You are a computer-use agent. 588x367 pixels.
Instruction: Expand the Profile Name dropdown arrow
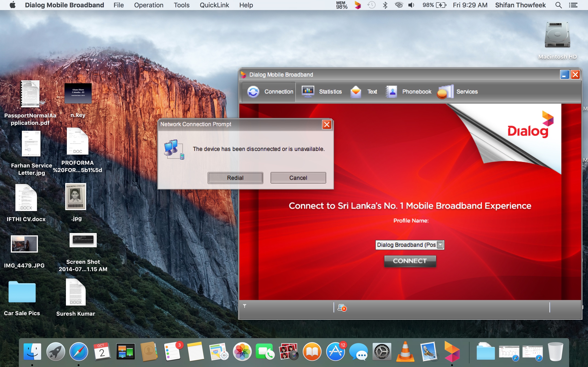tap(440, 245)
